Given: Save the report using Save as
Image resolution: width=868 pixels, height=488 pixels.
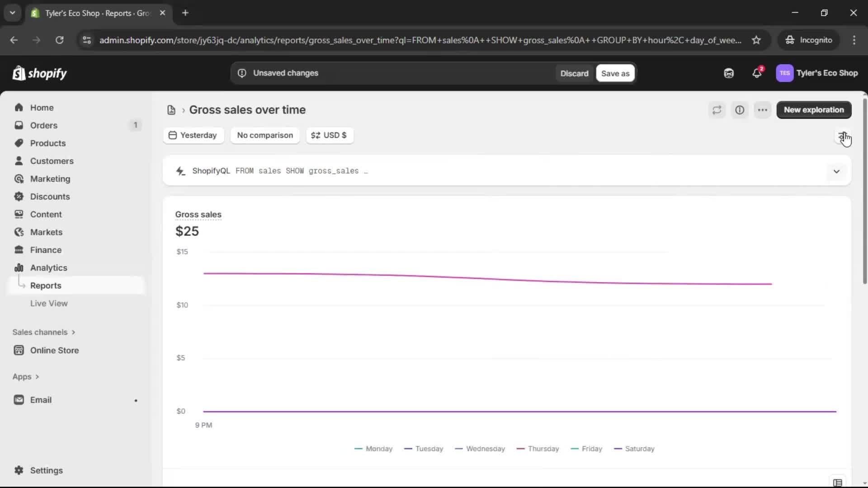Looking at the screenshot, I should [x=615, y=73].
